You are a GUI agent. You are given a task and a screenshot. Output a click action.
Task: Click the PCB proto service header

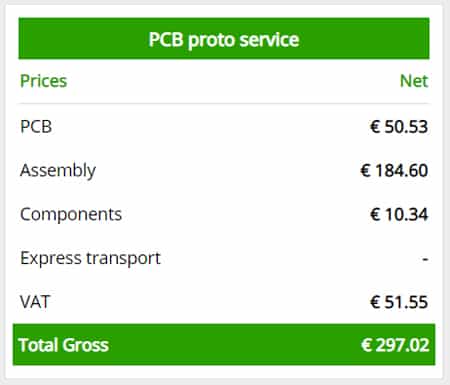[224, 39]
